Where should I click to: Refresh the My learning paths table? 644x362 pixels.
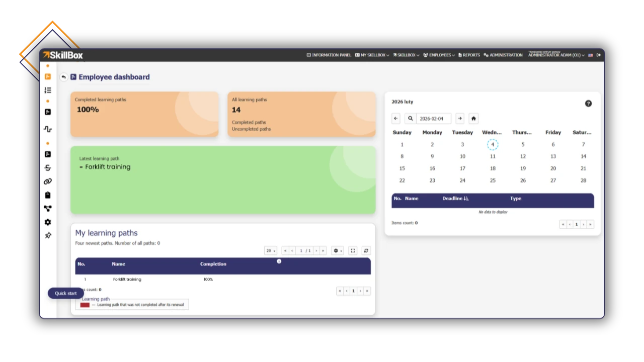pyautogui.click(x=366, y=250)
